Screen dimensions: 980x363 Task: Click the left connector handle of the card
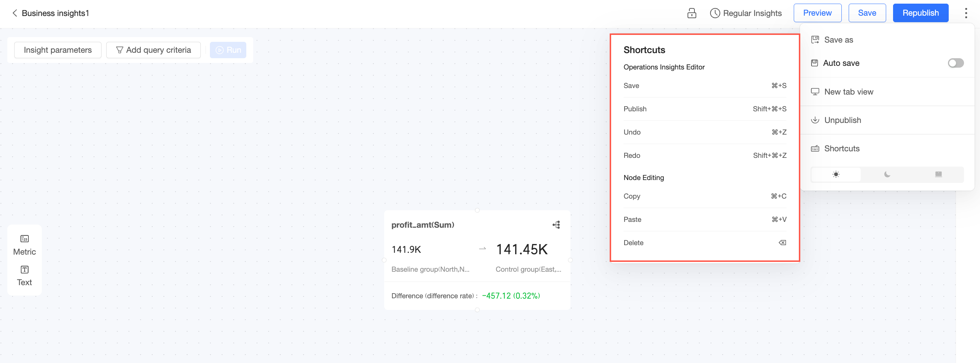click(x=384, y=260)
